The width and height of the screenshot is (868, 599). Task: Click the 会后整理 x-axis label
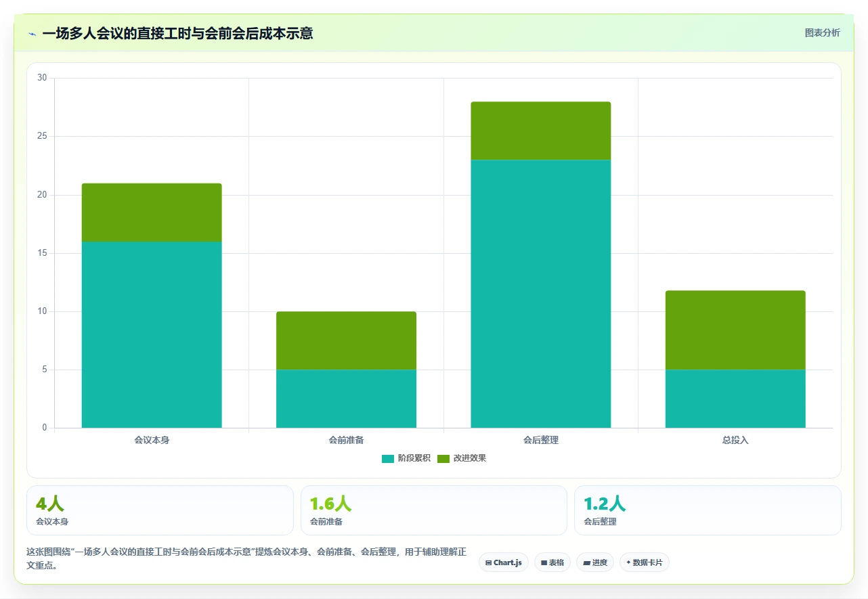[541, 440]
